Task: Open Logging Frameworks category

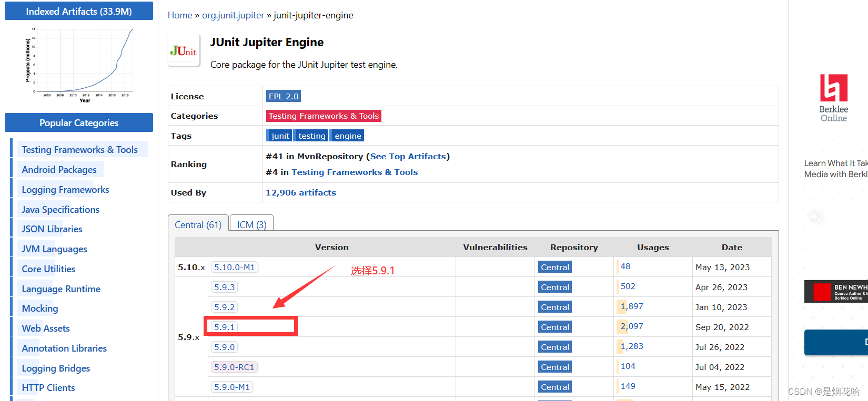Action: [x=65, y=190]
